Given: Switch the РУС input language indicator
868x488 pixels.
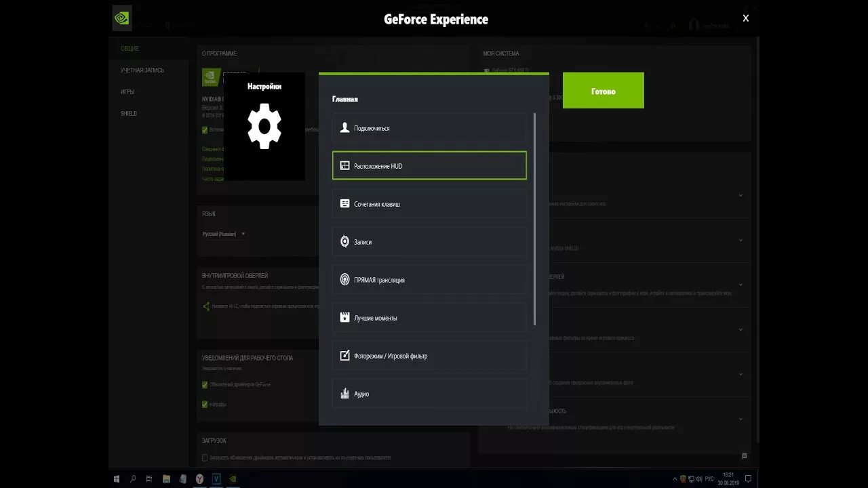Looking at the screenshot, I should (709, 479).
